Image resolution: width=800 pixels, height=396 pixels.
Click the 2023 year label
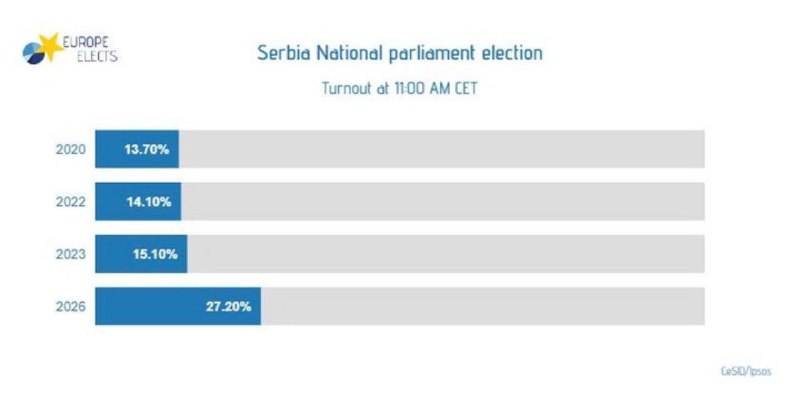point(70,254)
